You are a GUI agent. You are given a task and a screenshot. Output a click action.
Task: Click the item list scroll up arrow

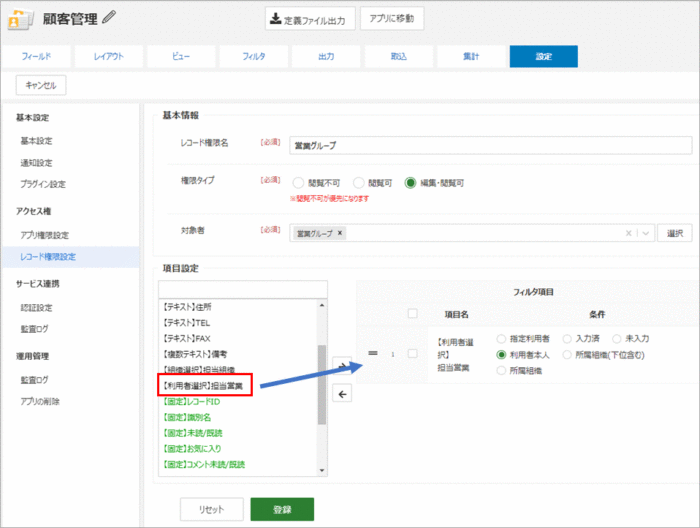click(322, 305)
